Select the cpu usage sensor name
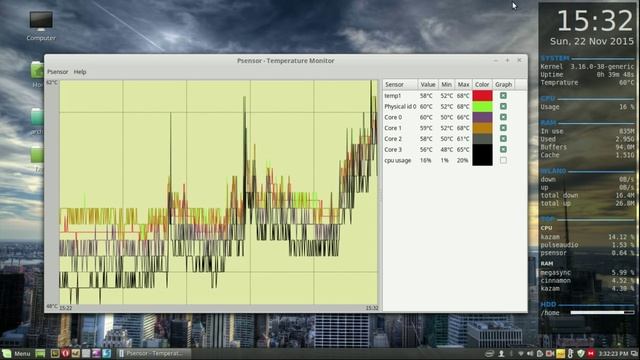The width and height of the screenshot is (640, 360). [398, 160]
